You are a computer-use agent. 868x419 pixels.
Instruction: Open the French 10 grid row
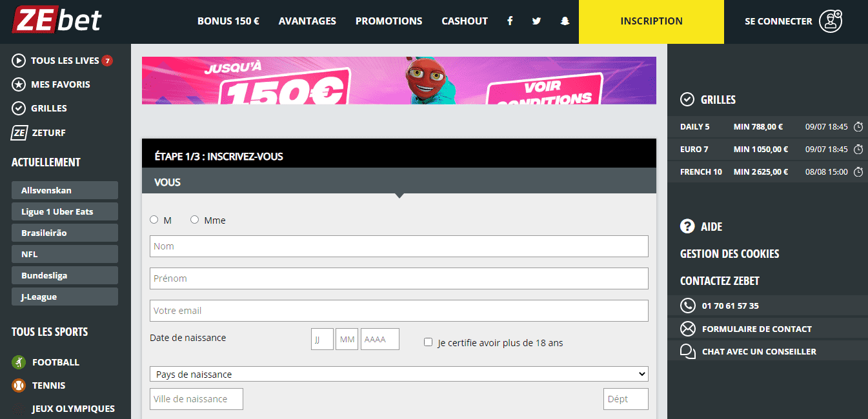(768, 172)
